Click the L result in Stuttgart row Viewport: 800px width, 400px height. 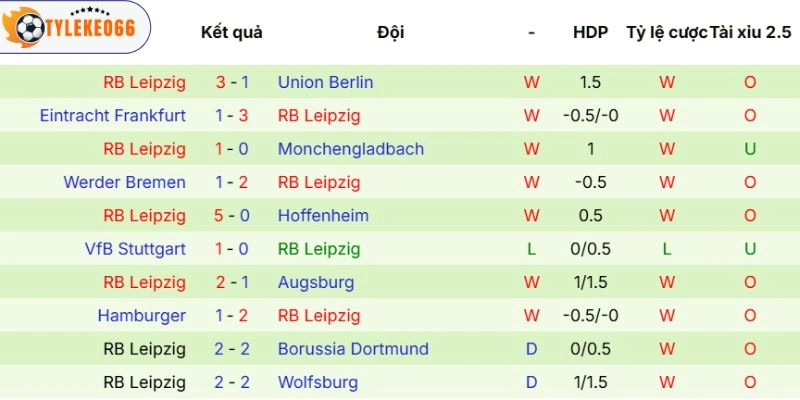(531, 249)
